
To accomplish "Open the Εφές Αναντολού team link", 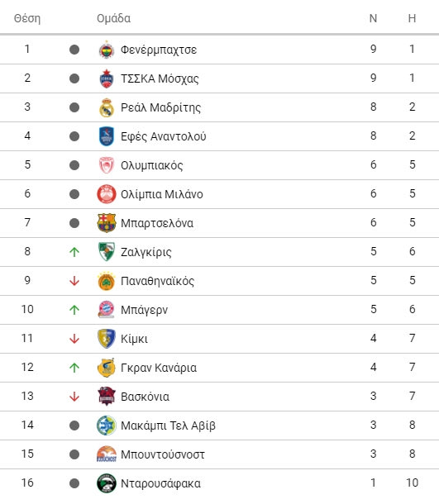I will (x=164, y=136).
